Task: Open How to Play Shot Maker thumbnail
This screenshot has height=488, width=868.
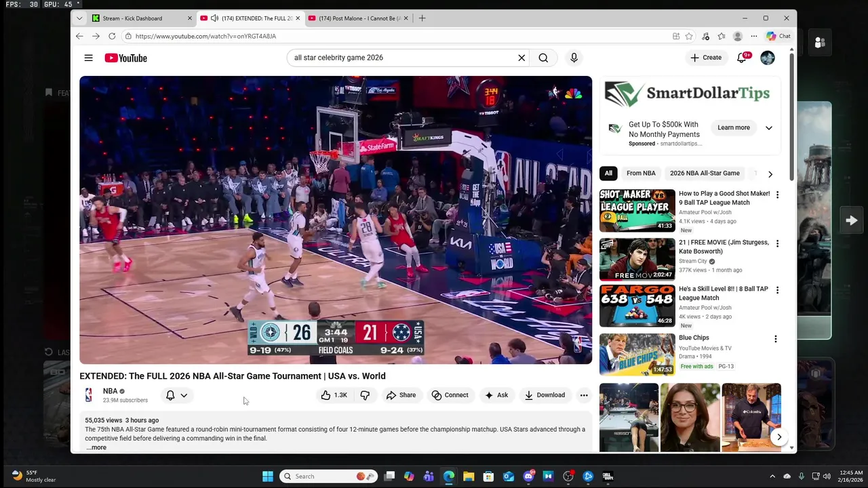Action: click(x=637, y=211)
